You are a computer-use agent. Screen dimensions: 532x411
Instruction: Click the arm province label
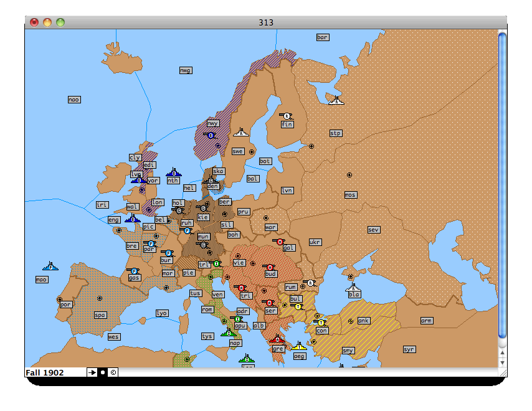click(426, 321)
